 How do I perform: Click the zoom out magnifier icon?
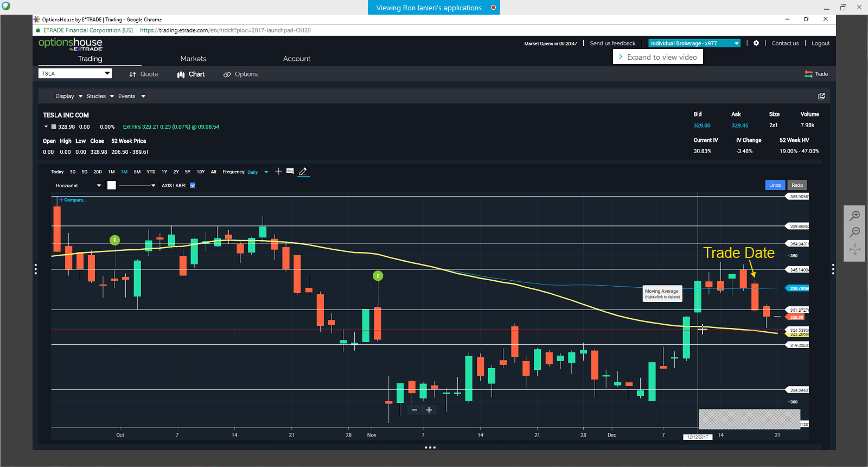[x=855, y=232]
